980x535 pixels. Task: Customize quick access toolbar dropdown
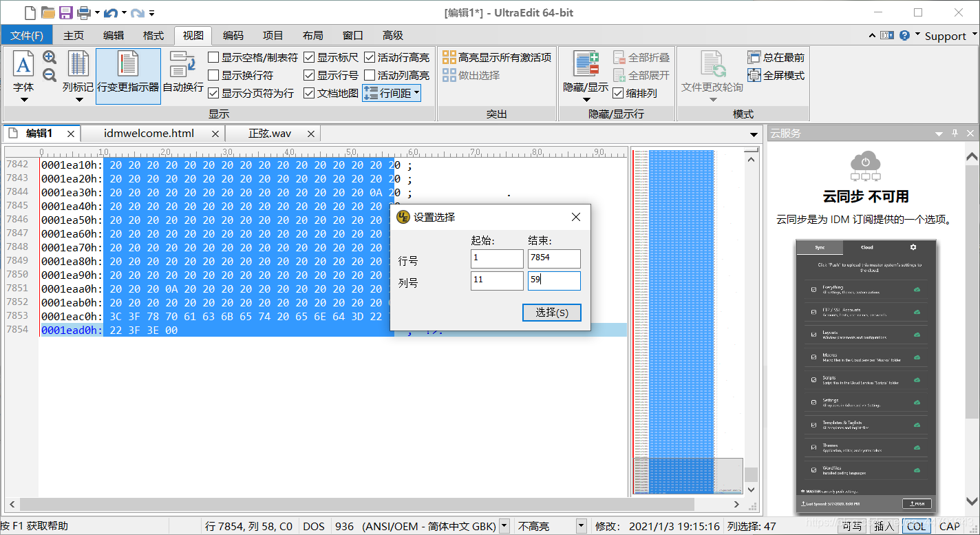point(151,13)
